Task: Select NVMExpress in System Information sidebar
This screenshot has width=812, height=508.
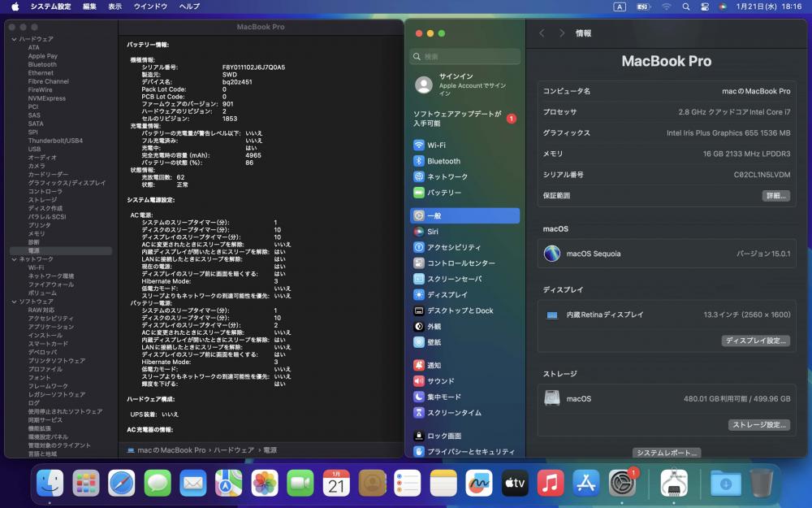Action: coord(46,98)
